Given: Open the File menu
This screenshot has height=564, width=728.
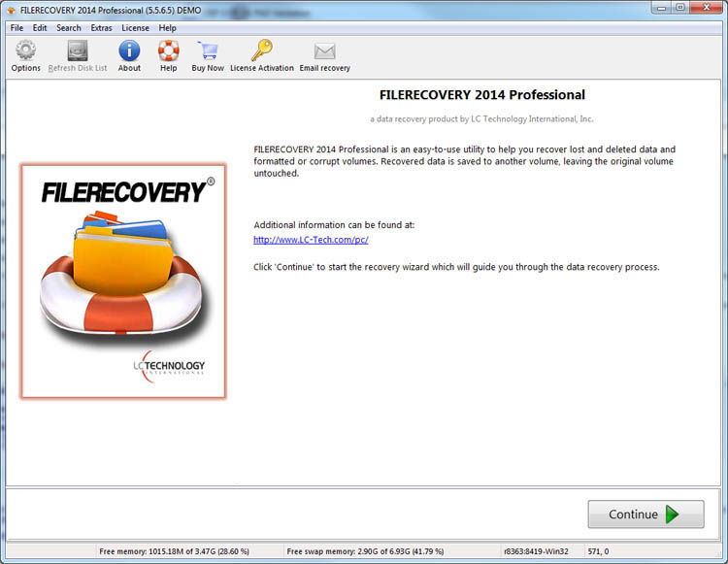Looking at the screenshot, I should (x=17, y=28).
